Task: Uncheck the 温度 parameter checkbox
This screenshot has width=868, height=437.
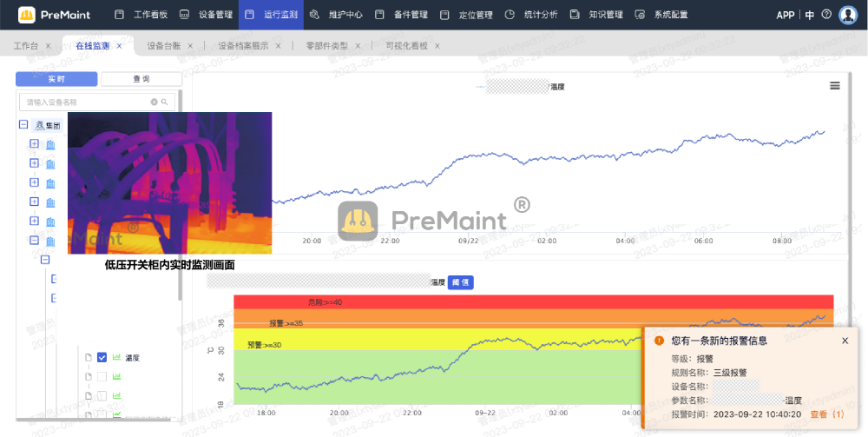Action: tap(102, 357)
